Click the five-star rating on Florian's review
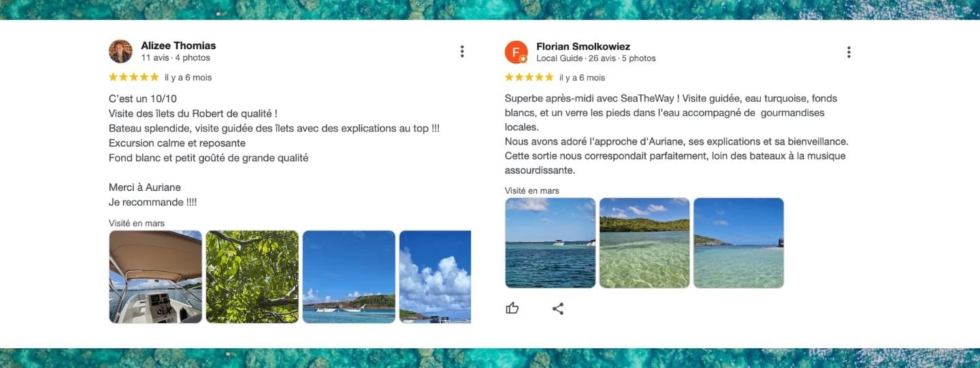Viewport: 980px width, 368px height. coord(529,77)
